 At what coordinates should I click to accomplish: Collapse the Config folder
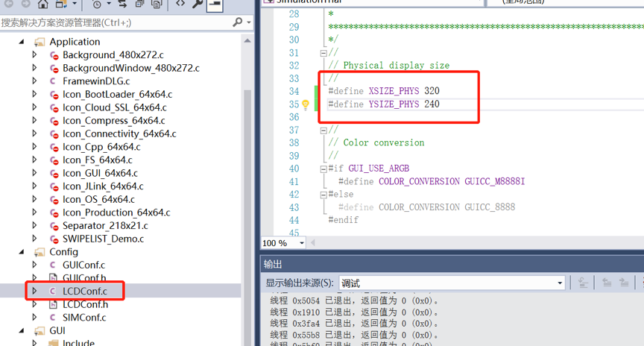point(22,252)
